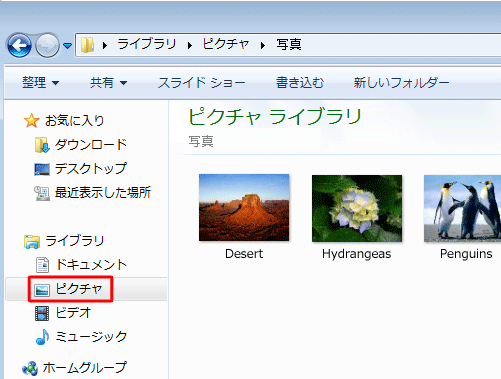Click the ドキュメント page icon
The width and height of the screenshot is (501, 379).
42,265
